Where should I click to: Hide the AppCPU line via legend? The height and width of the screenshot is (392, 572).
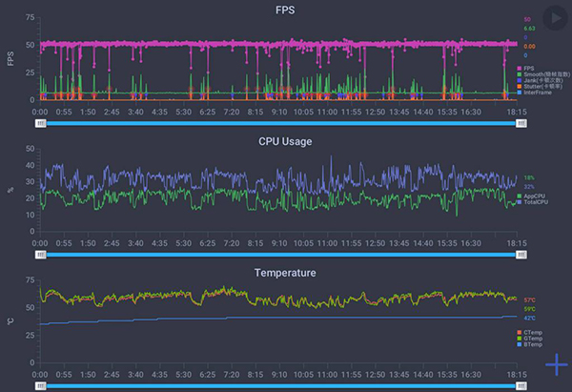coord(533,196)
